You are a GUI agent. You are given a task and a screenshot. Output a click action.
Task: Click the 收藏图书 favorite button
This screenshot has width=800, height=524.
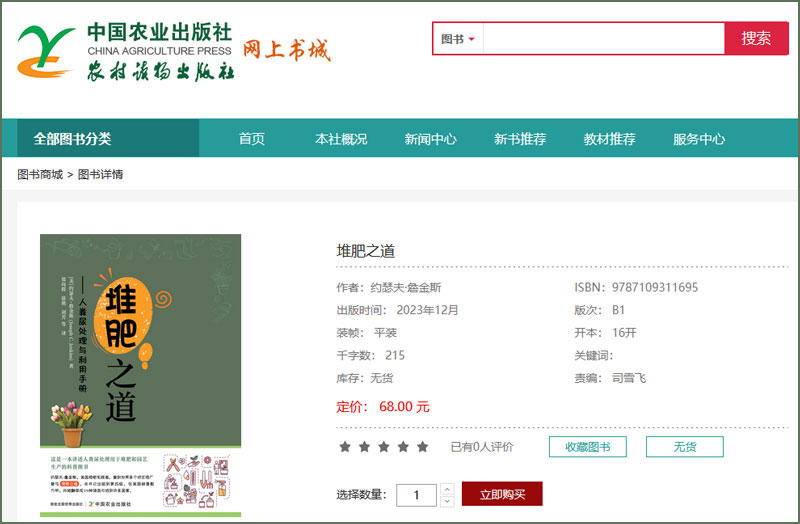588,447
